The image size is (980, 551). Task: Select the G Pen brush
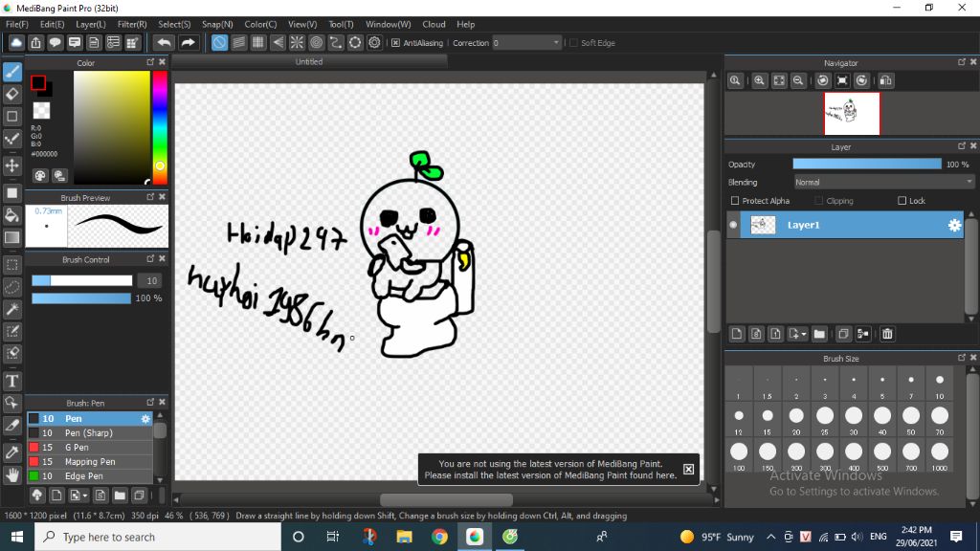[89, 448]
